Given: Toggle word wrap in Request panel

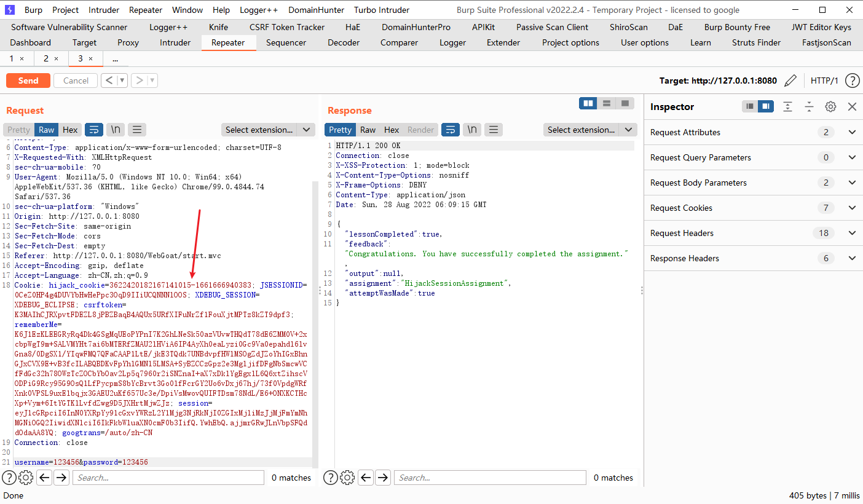Looking at the screenshot, I should 94,130.
